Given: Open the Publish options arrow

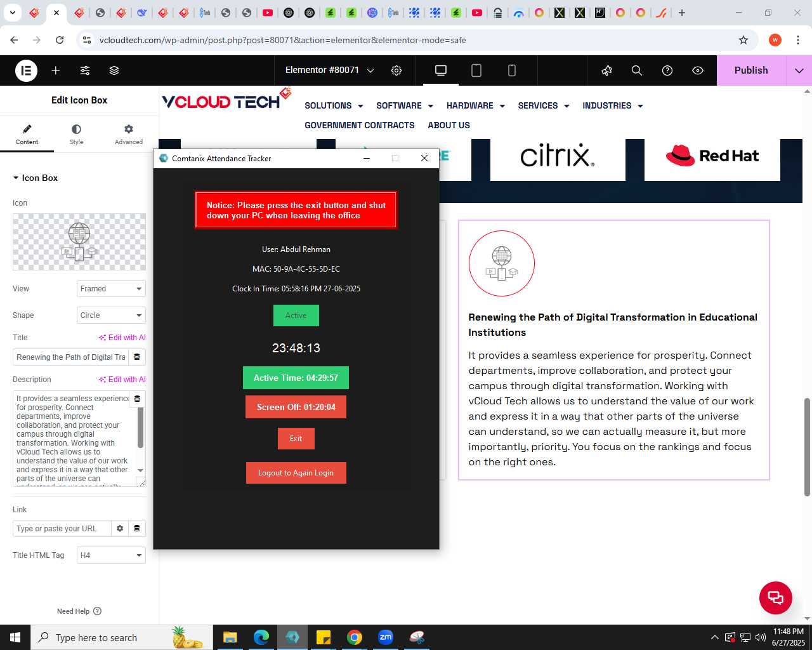Looking at the screenshot, I should pyautogui.click(x=799, y=70).
